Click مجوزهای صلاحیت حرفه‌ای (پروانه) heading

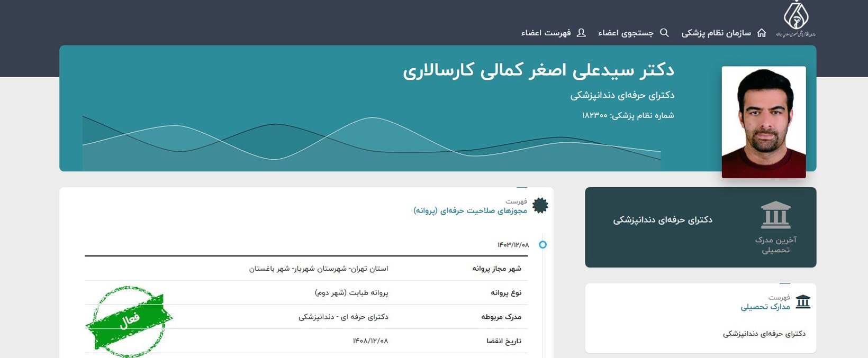[470, 210]
